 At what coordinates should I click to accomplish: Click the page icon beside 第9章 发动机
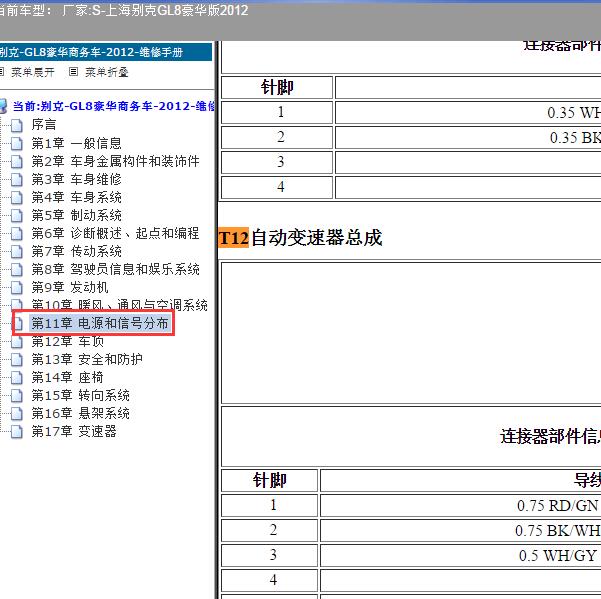pos(16,287)
